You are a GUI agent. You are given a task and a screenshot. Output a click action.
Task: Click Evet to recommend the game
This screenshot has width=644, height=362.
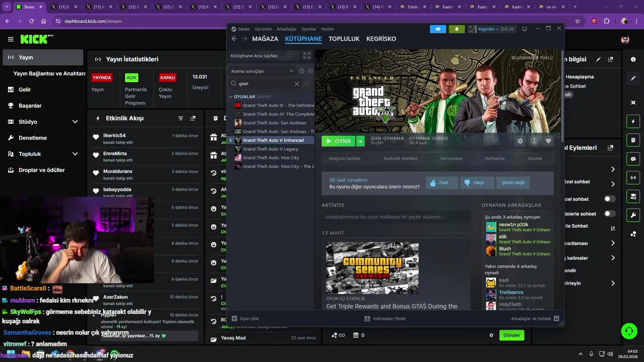coord(442,183)
